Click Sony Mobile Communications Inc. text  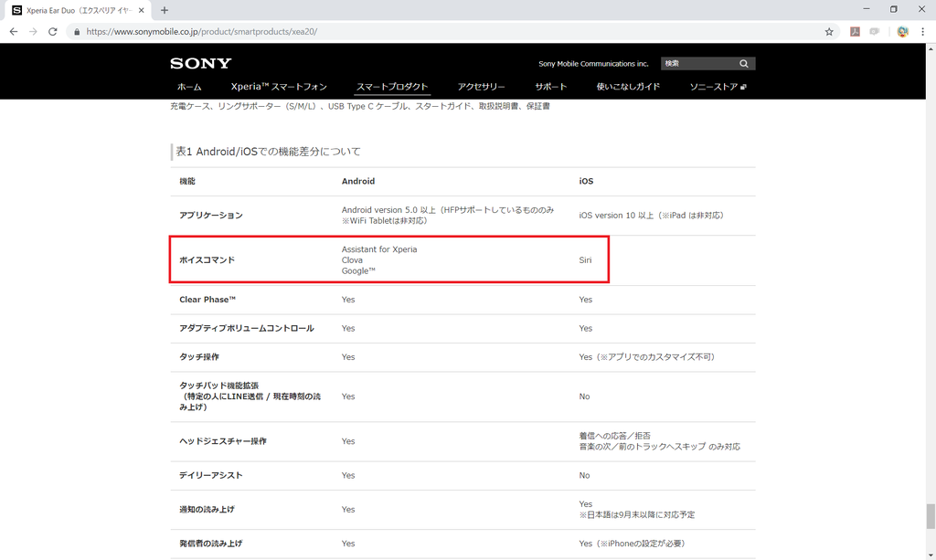[x=593, y=64]
